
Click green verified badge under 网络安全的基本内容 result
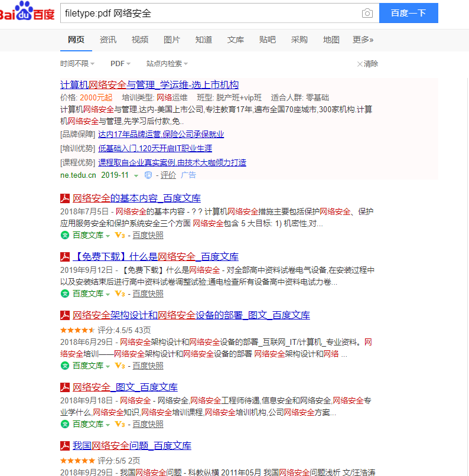pyautogui.click(x=65, y=235)
